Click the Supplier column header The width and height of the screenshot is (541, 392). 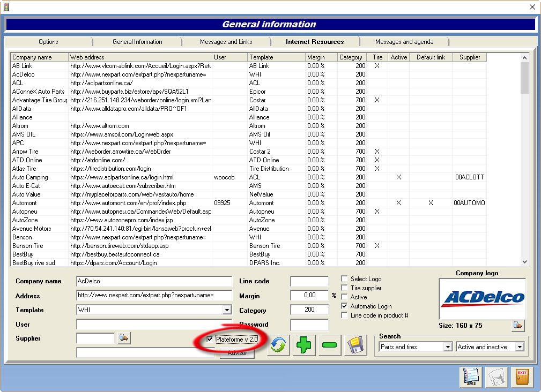coord(470,57)
